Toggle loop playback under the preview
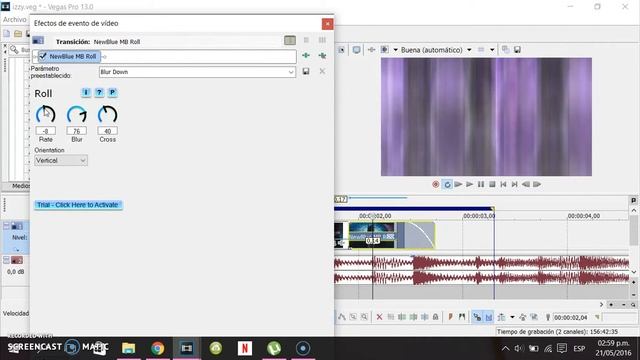Viewport: 640px width, 360px height. [x=447, y=184]
